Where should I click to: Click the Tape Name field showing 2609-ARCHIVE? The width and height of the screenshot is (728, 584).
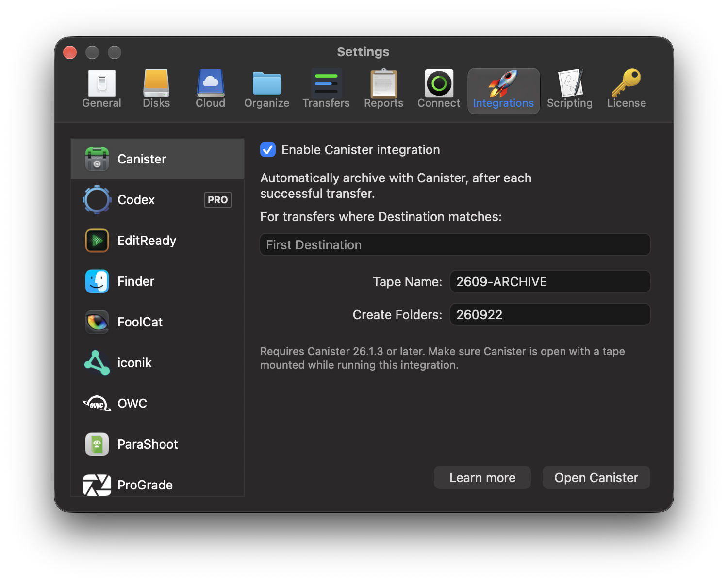550,282
